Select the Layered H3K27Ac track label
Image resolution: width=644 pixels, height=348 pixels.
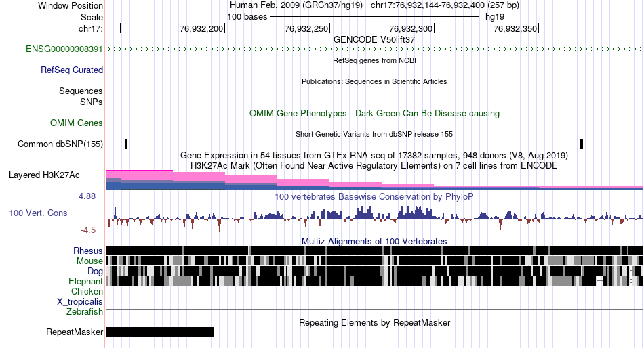pyautogui.click(x=44, y=175)
